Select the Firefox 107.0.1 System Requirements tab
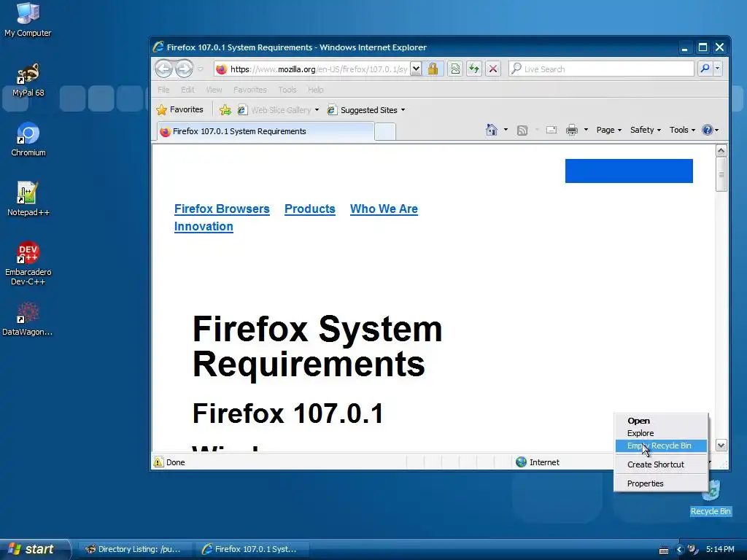 pos(265,131)
